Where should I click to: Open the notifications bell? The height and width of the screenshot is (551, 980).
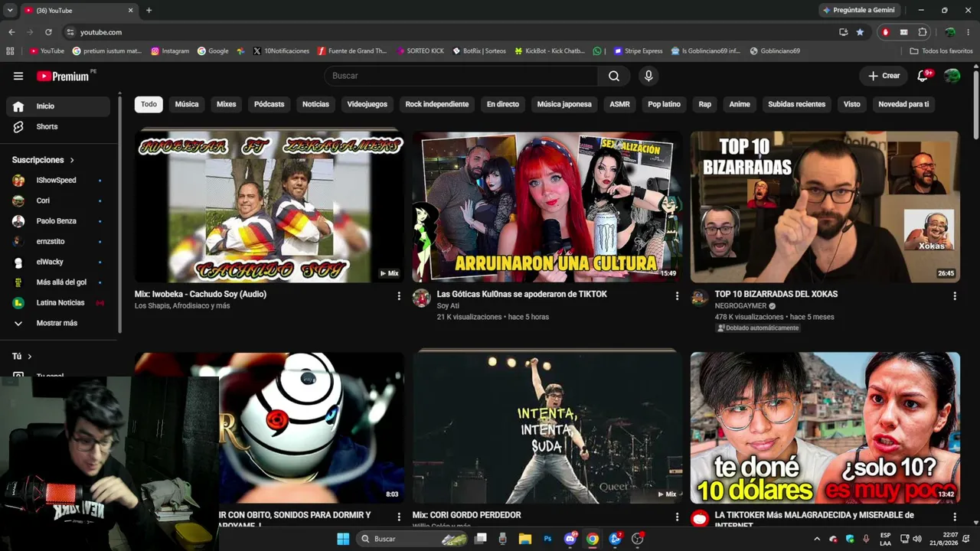point(923,76)
